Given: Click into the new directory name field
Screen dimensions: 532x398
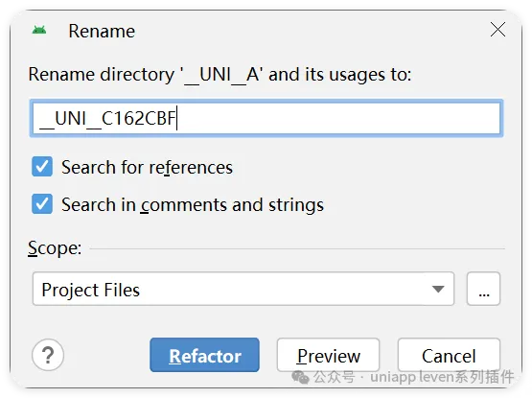Looking at the screenshot, I should click(x=266, y=118).
